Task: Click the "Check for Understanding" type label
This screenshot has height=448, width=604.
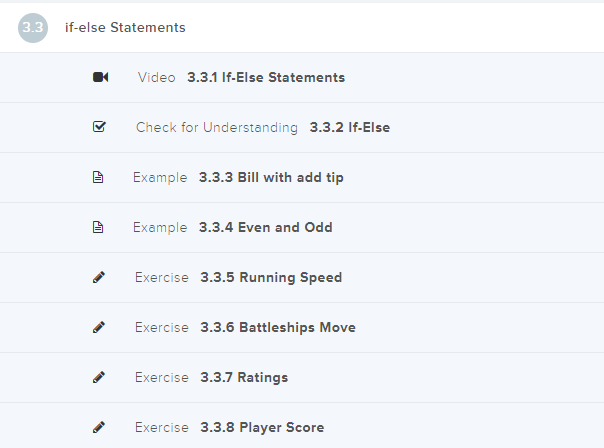Action: [217, 128]
